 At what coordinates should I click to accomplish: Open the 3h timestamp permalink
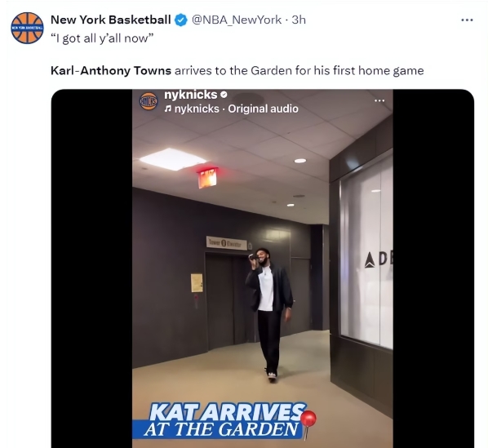click(x=299, y=20)
